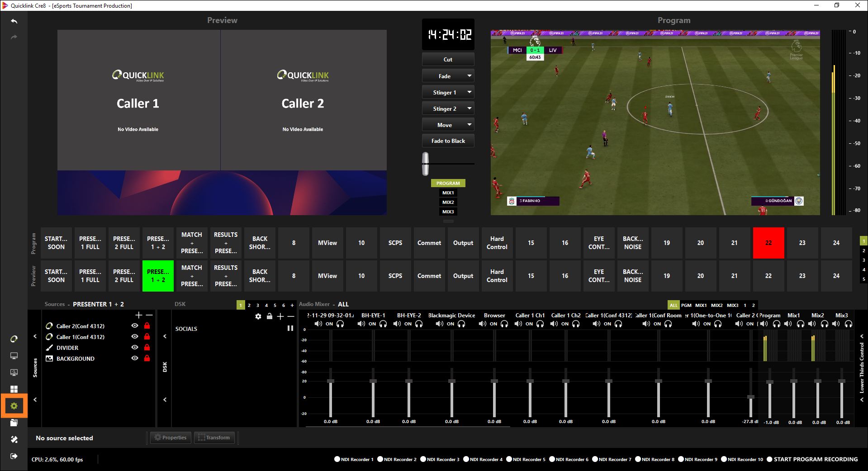868x471 pixels.
Task: Open the Stinger 1 dropdown arrow
Action: pyautogui.click(x=470, y=92)
